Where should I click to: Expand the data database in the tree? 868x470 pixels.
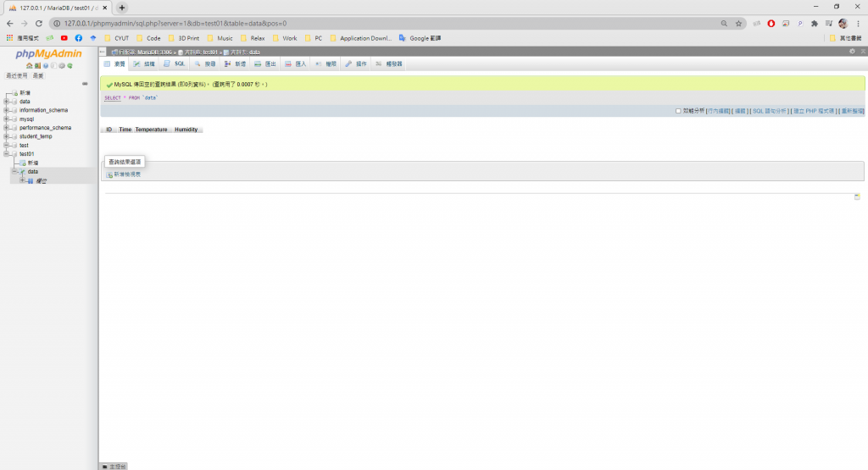[x=7, y=102]
